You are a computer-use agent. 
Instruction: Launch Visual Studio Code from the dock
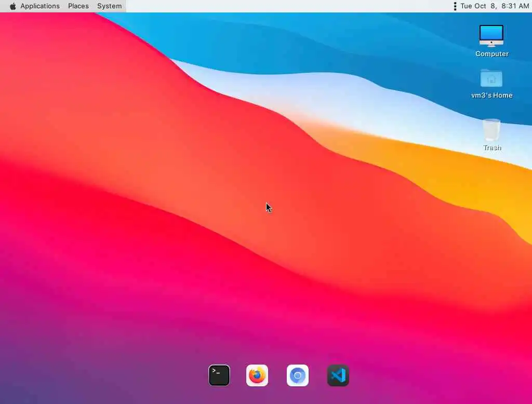coord(338,375)
